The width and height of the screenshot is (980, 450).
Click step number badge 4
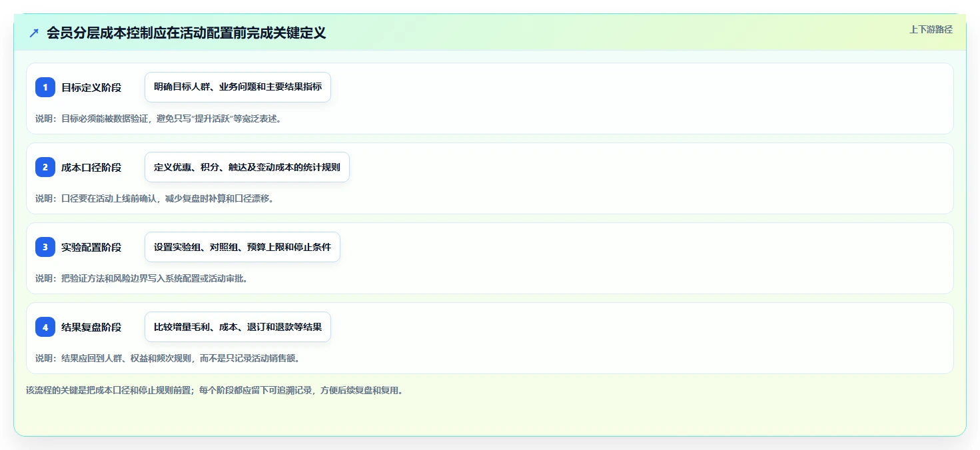tap(45, 327)
